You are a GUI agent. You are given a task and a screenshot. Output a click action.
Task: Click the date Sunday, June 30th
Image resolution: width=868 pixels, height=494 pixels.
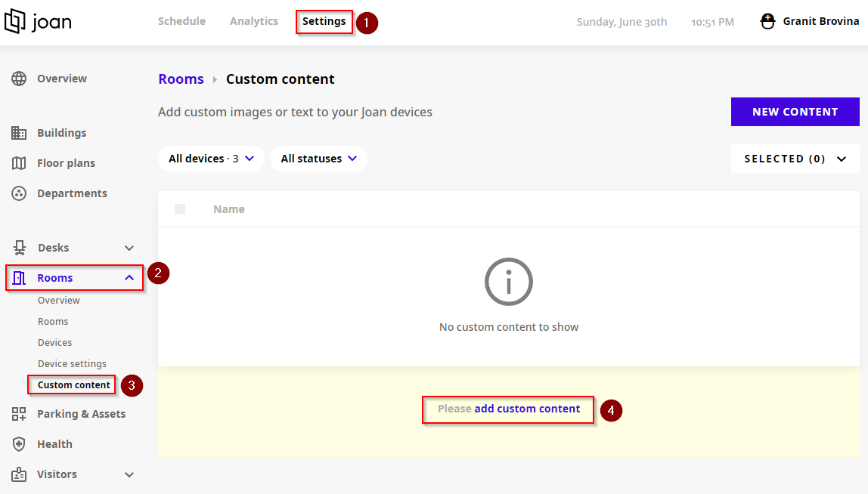point(622,22)
